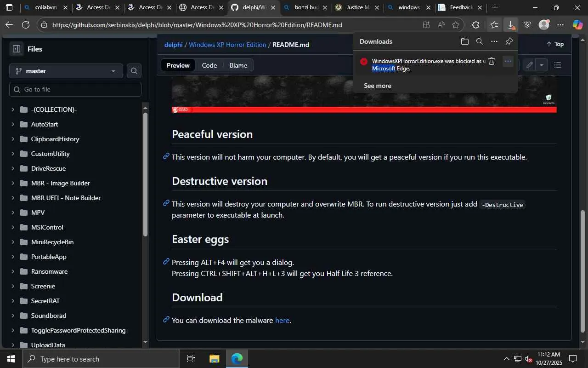This screenshot has height=368, width=588.
Task: Open the notification center
Action: coord(573,359)
